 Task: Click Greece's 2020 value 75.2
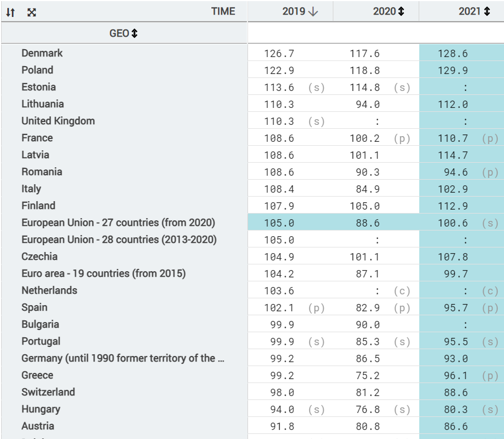(x=367, y=376)
